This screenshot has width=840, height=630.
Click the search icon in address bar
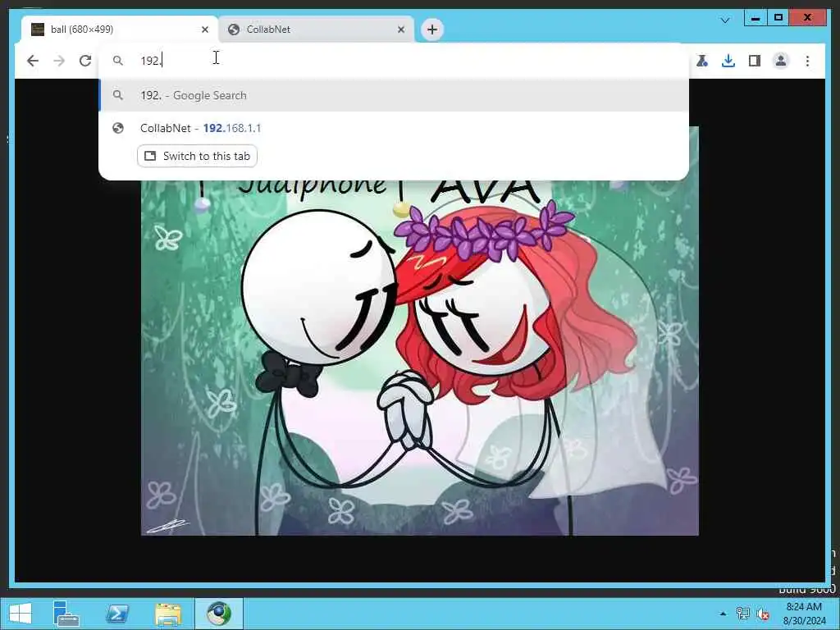(118, 61)
